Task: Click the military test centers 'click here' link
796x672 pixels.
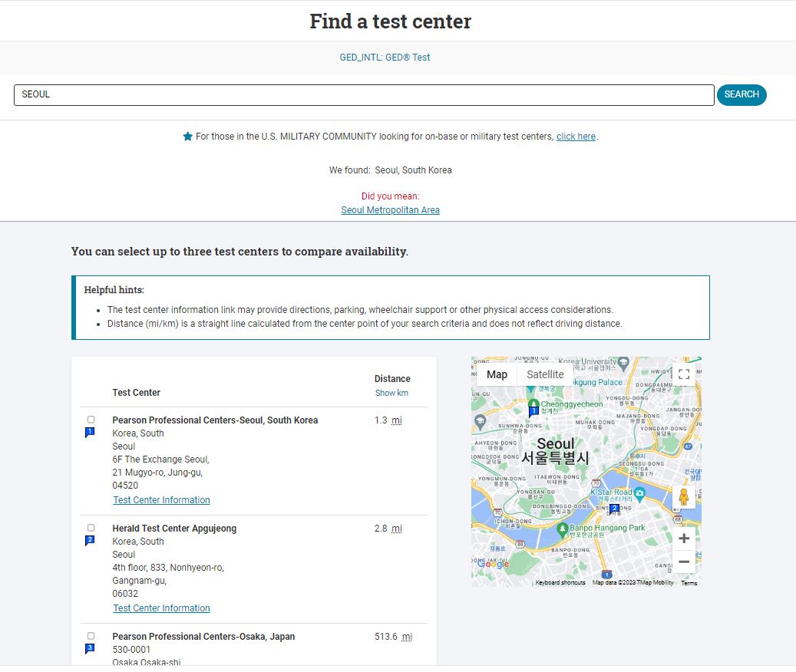Action: 576,137
